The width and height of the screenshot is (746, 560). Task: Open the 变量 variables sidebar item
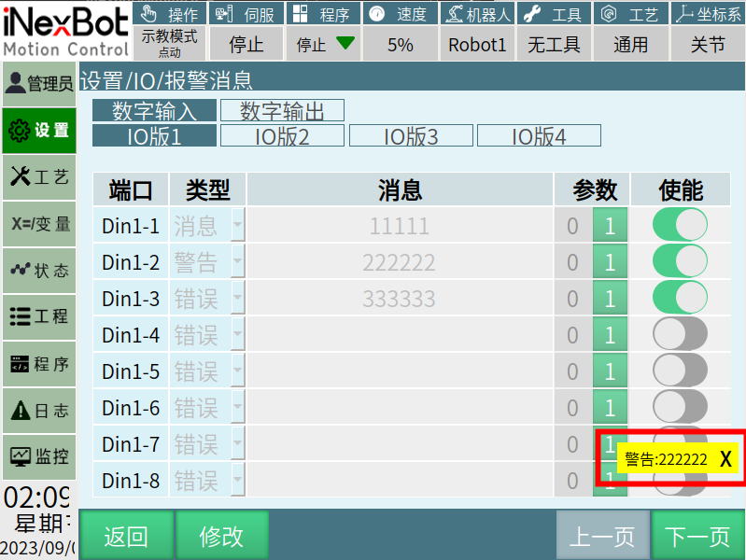click(x=38, y=224)
